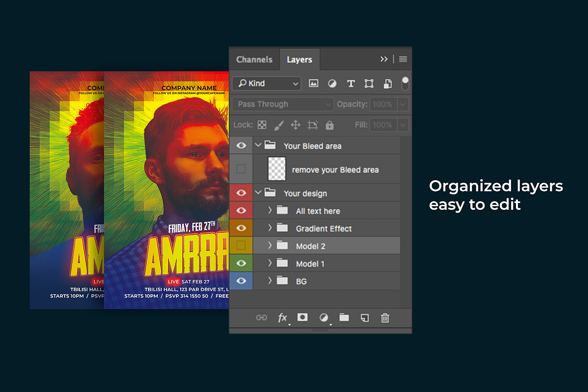Image resolution: width=588 pixels, height=392 pixels.
Task: Expand the Model 2 group
Action: point(270,246)
